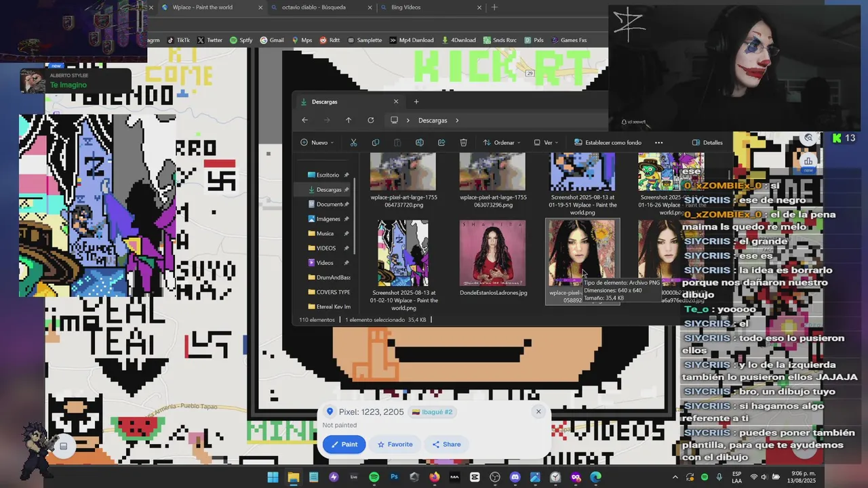Expand the chevron after Descargas in address bar

pyautogui.click(x=457, y=120)
